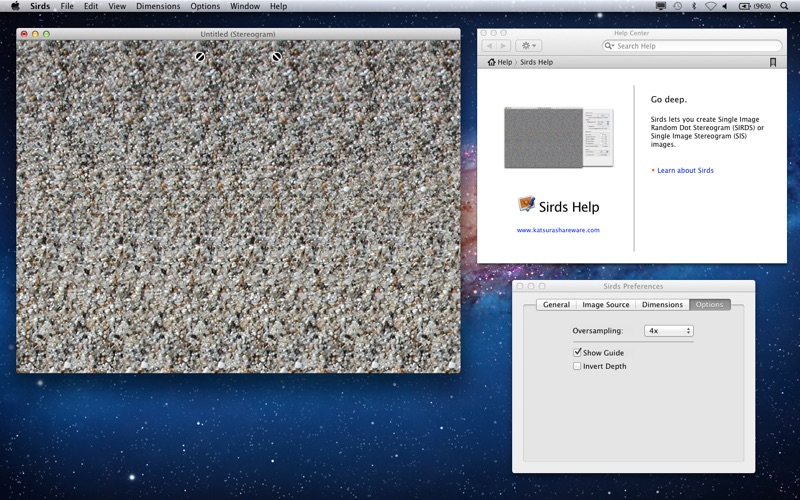The width and height of the screenshot is (800, 500).
Task: Click the Sirds screenshot thumbnail in Help
Action: pos(559,137)
